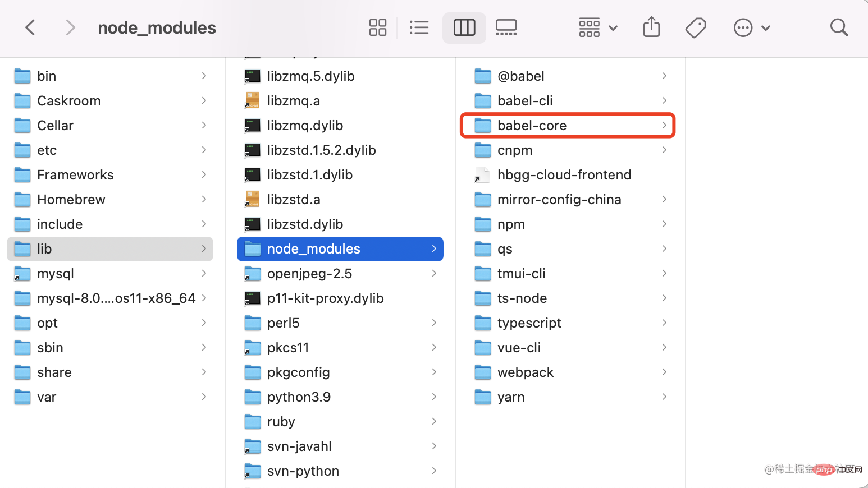Expand the node_modules row chevron
The width and height of the screenshot is (868, 488).
434,248
